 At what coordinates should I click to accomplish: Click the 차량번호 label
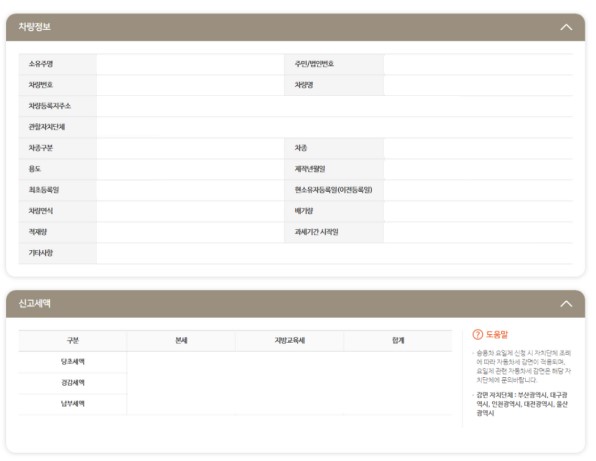[x=41, y=85]
